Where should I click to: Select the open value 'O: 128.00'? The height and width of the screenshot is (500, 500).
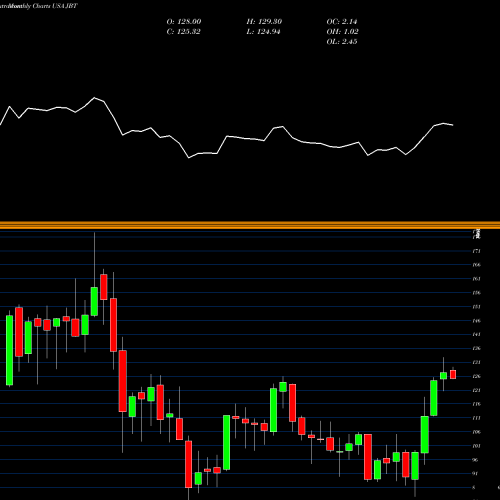[x=184, y=22]
